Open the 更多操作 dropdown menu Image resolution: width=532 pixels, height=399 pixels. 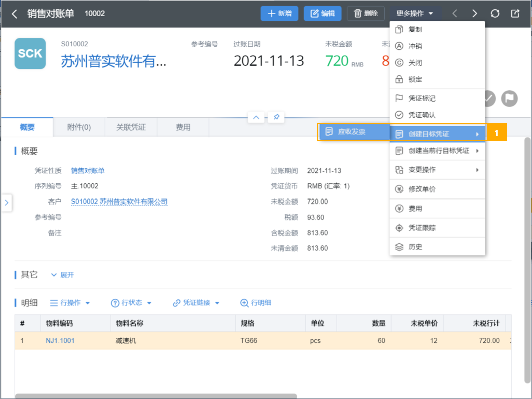pos(415,13)
